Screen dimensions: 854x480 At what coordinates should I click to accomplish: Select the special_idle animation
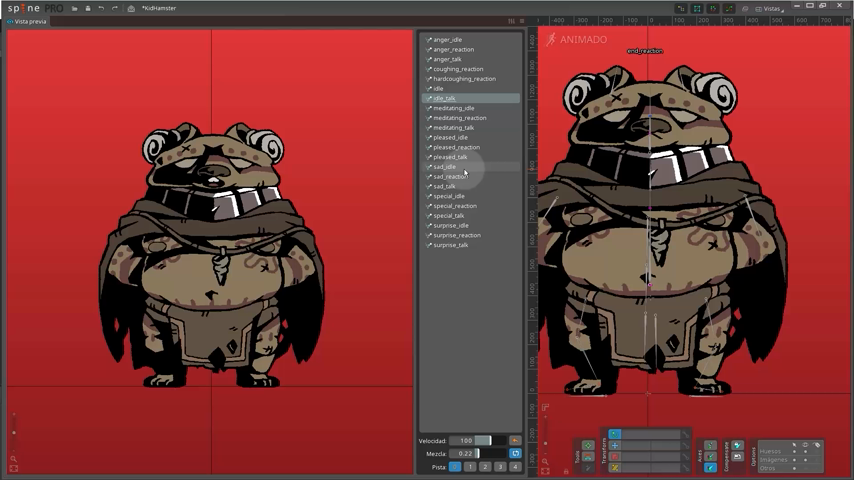471,197
